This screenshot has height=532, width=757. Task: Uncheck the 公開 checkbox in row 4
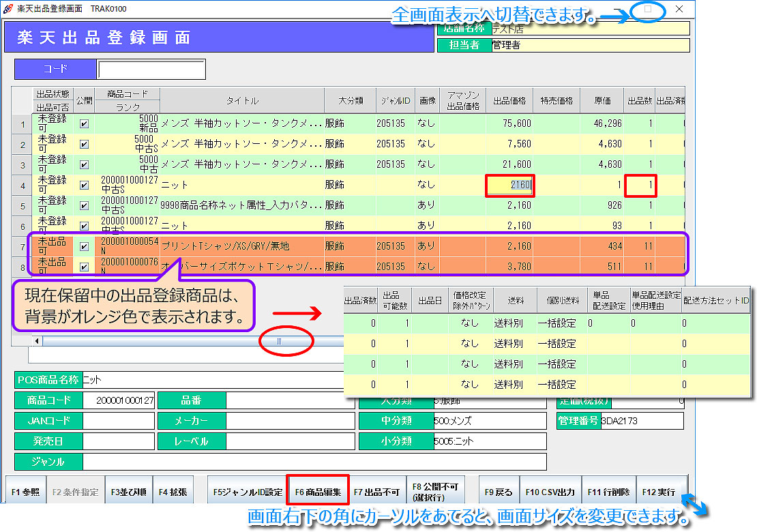tap(84, 185)
